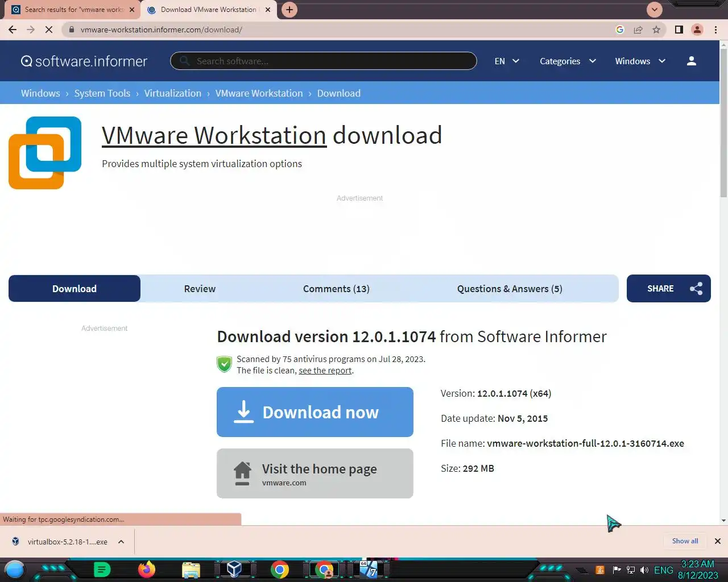Expand the Windows platform dropdown
The width and height of the screenshot is (728, 582).
tap(640, 61)
